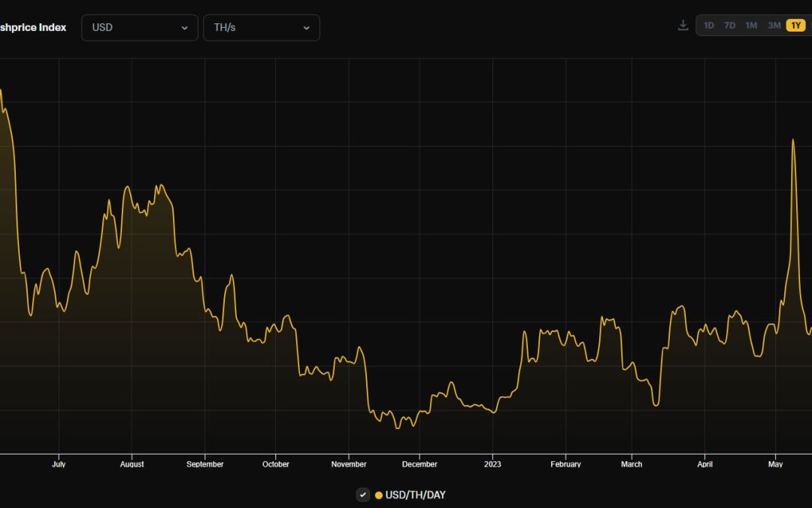This screenshot has height=508, width=812.
Task: Select the 1D time range
Action: coord(708,26)
